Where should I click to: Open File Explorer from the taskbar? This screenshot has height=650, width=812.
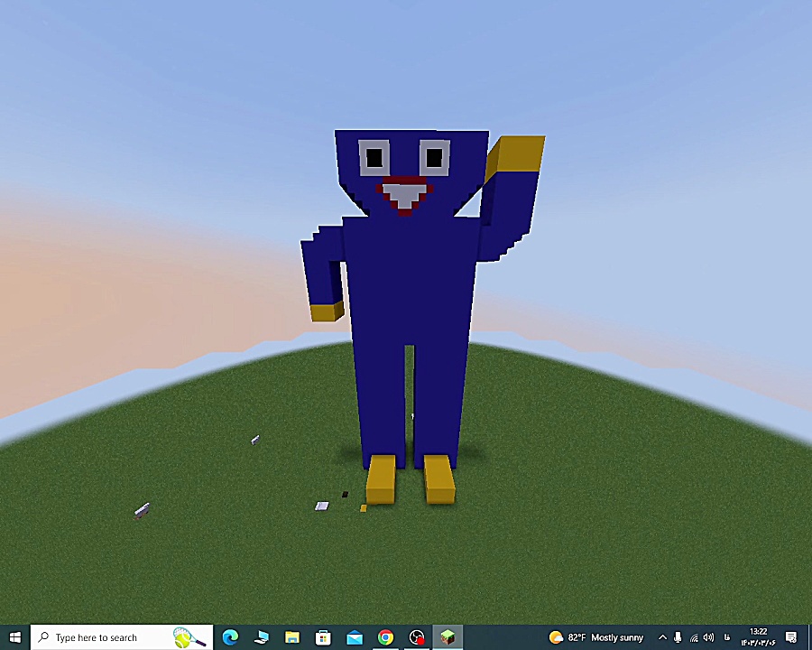tap(292, 637)
